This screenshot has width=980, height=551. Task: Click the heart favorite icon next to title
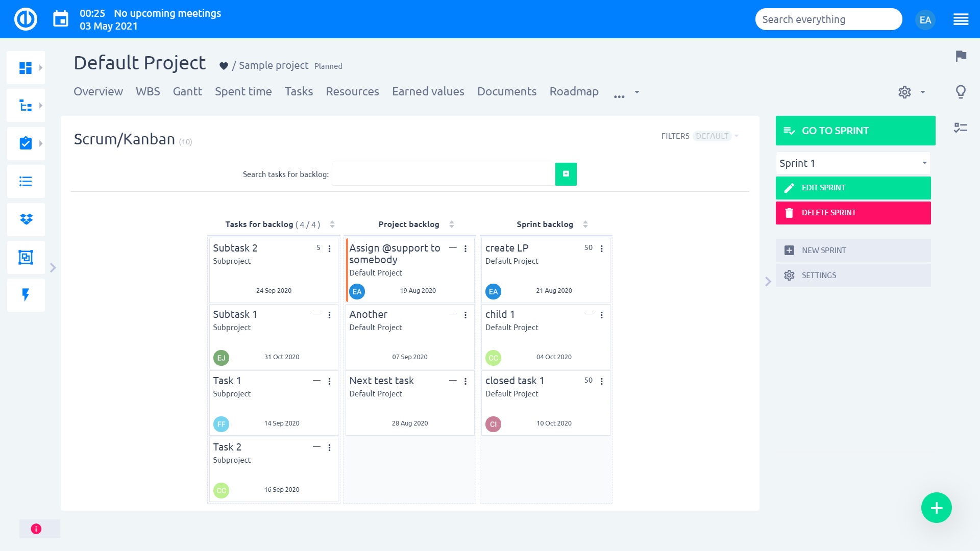224,66
